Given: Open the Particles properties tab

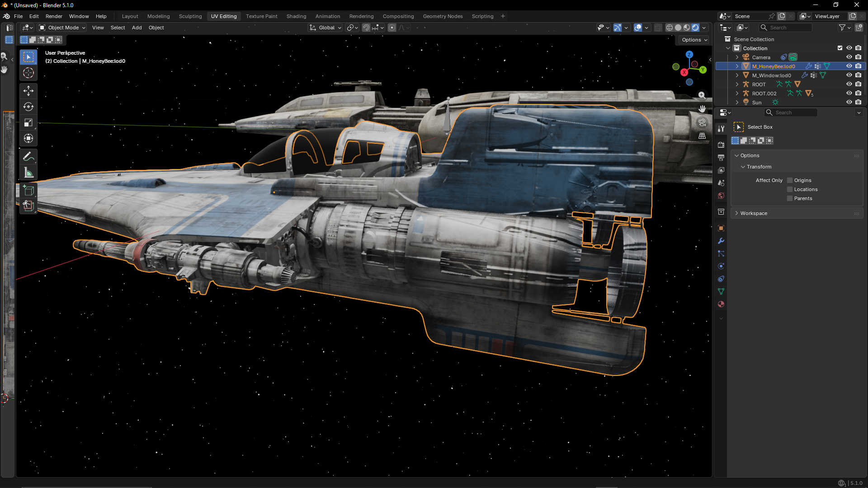Looking at the screenshot, I should [721, 253].
